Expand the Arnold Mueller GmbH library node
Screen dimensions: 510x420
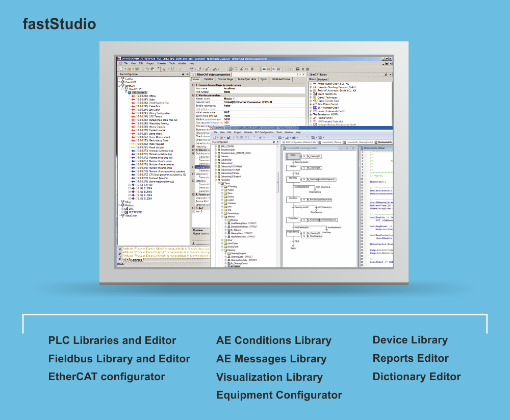point(311,84)
